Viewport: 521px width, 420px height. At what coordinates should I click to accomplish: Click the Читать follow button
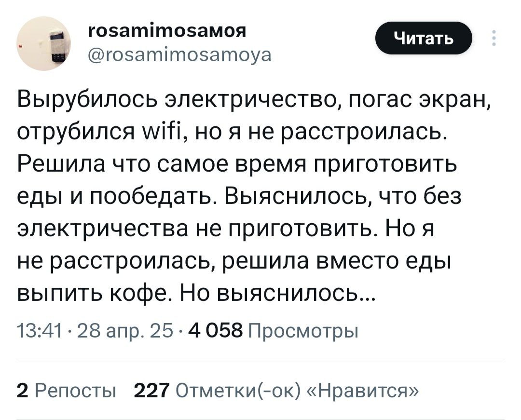click(x=424, y=38)
